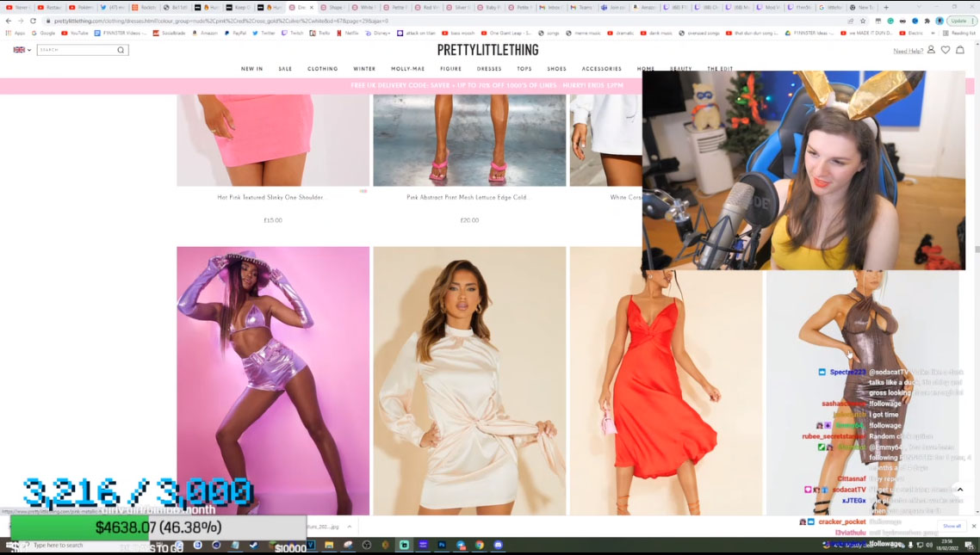This screenshot has height=555, width=980.
Task: Switch to the Inbox Gmail tab
Action: click(550, 8)
